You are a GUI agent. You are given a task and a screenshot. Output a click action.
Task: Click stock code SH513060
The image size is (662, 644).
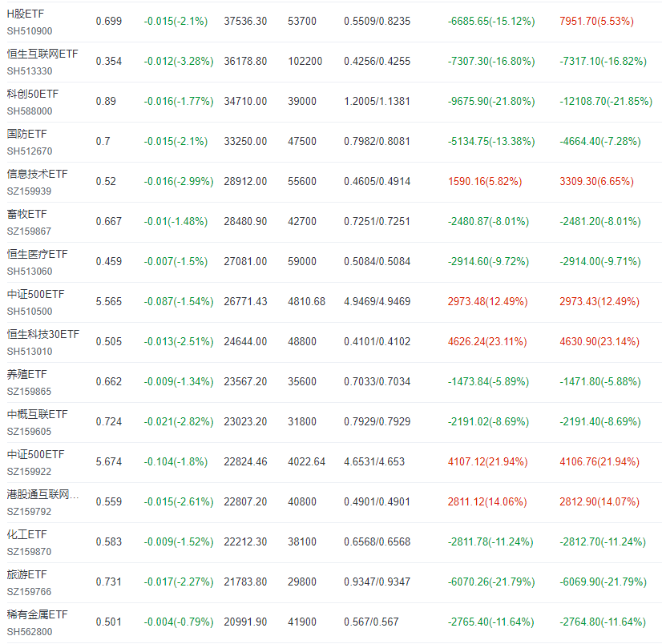pos(30,272)
